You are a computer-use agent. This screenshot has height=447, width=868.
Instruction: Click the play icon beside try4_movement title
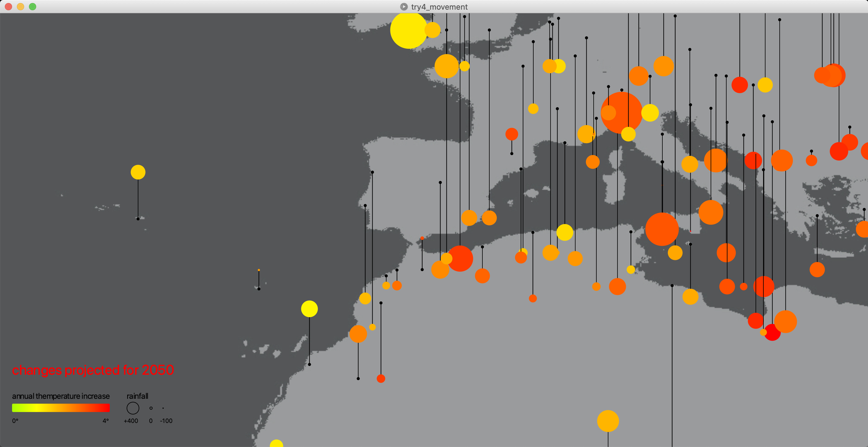click(x=404, y=7)
